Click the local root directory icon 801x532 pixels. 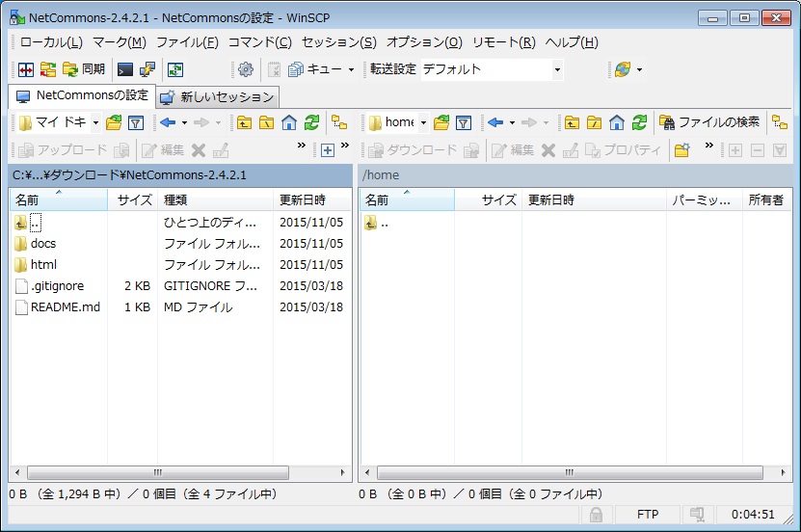click(267, 122)
